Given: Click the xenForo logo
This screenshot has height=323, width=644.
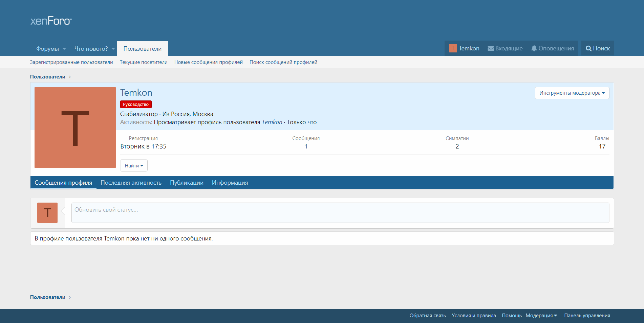Looking at the screenshot, I should pos(51,21).
